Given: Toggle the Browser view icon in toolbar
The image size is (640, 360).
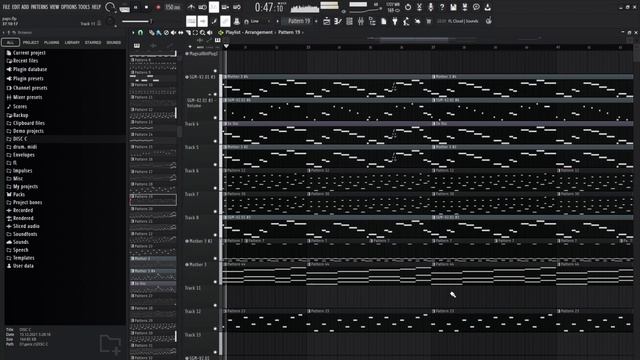Looking at the screenshot, I should coord(372,21).
